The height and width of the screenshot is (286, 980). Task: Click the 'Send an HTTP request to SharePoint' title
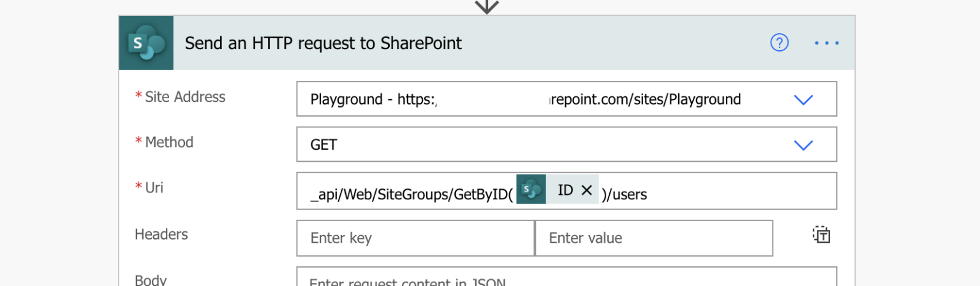323,43
